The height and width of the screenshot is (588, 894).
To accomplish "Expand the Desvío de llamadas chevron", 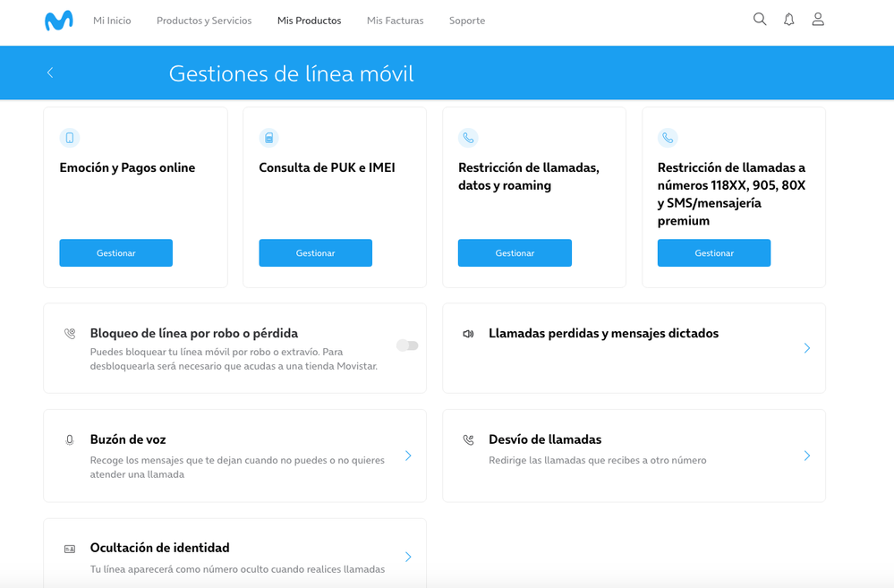I will click(806, 456).
